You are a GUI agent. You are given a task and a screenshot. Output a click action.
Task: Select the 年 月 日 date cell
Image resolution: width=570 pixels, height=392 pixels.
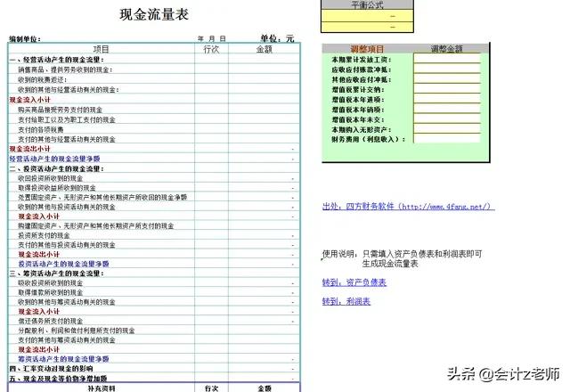[x=212, y=38]
